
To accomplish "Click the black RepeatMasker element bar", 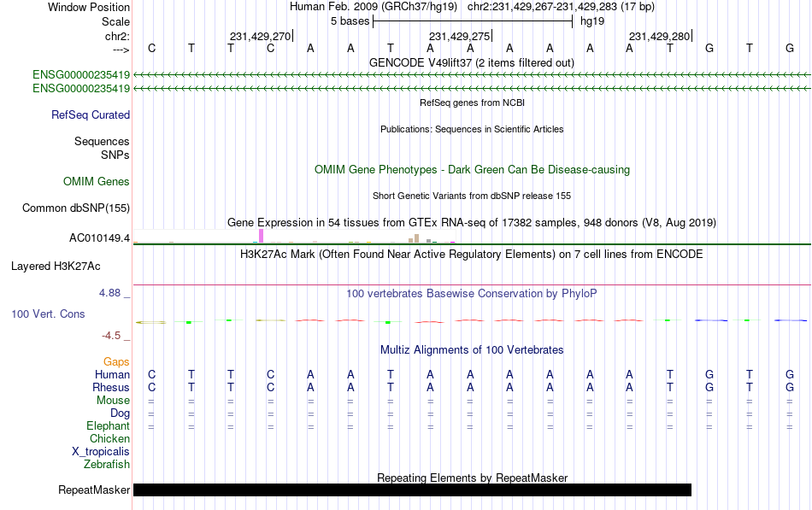I will [x=412, y=489].
